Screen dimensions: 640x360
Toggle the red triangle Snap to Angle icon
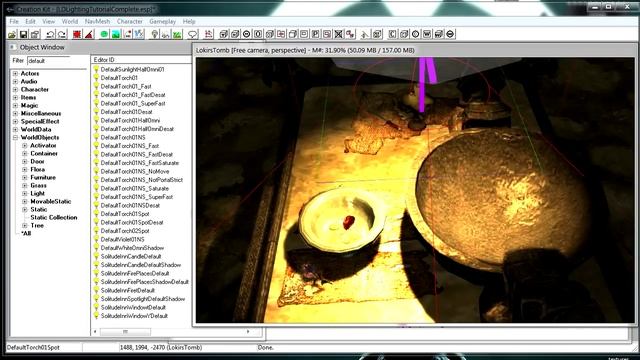pyautogui.click(x=89, y=34)
